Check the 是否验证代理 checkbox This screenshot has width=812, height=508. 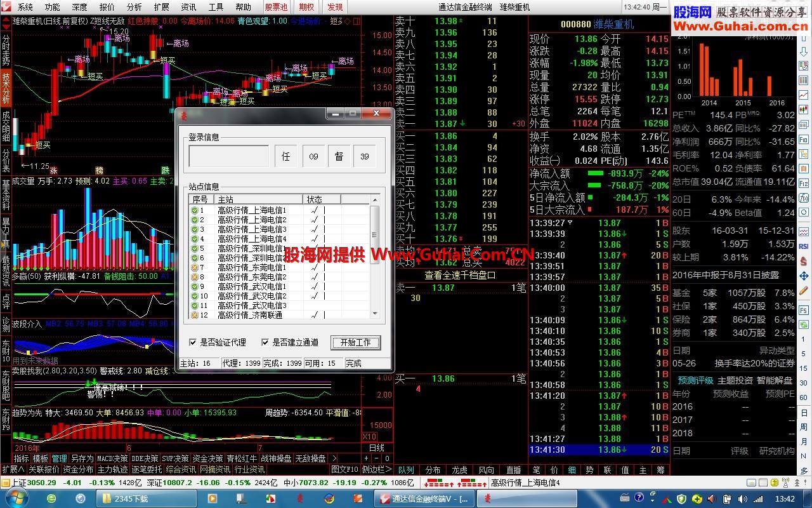(x=193, y=342)
